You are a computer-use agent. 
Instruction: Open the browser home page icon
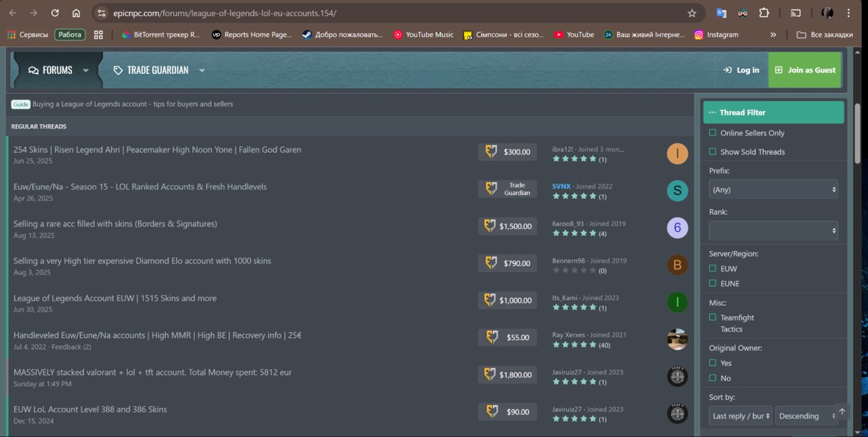[x=76, y=13]
